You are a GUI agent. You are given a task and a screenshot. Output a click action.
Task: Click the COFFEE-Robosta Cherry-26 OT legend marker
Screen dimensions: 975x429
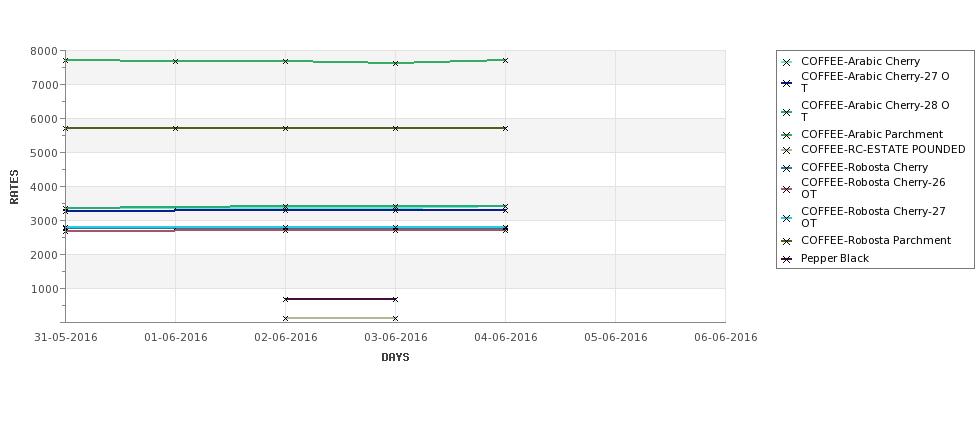pos(787,189)
